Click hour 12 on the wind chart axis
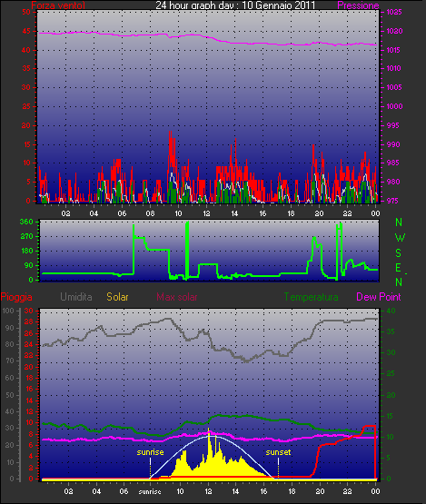This screenshot has height=504, width=426. (206, 213)
